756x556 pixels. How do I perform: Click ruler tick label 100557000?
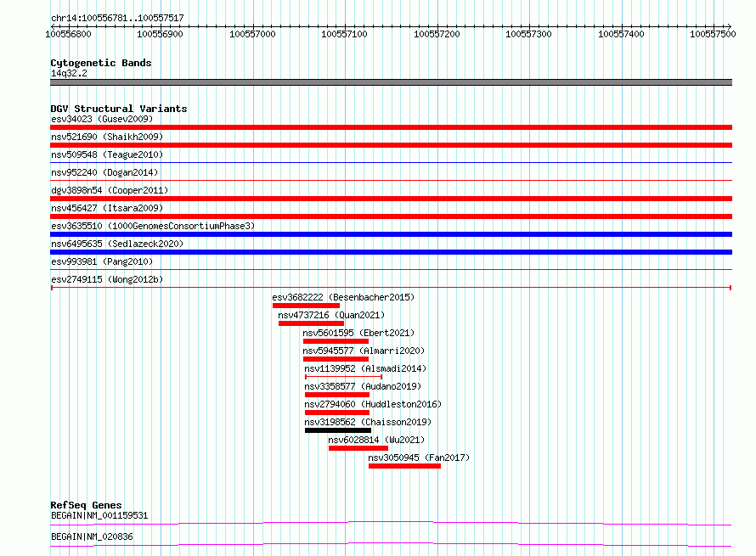coord(252,34)
